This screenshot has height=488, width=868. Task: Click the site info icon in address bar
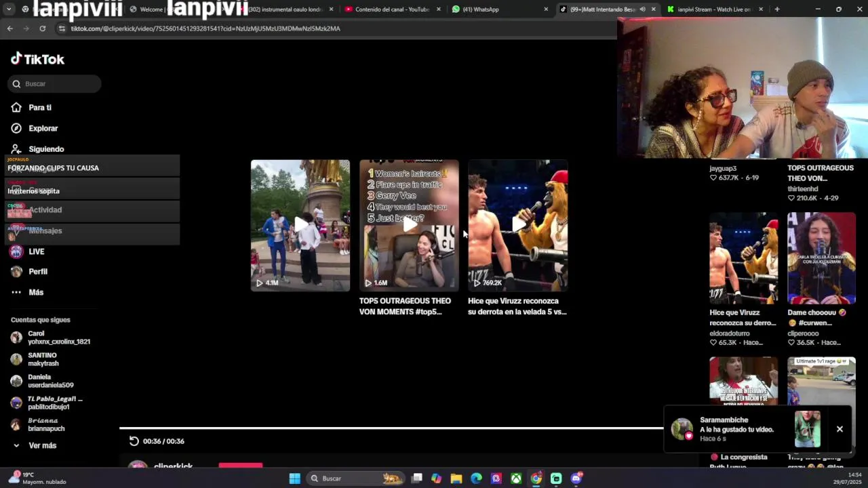(x=62, y=28)
